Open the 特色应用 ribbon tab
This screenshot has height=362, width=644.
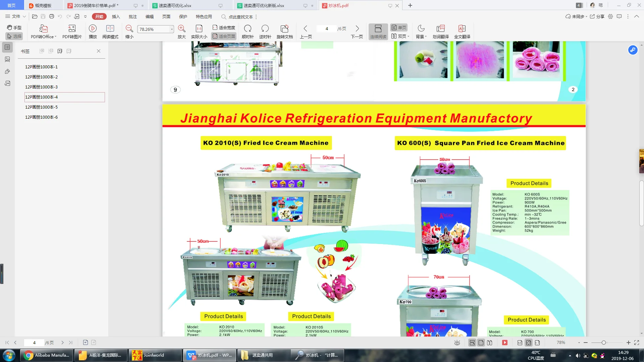coord(204,16)
